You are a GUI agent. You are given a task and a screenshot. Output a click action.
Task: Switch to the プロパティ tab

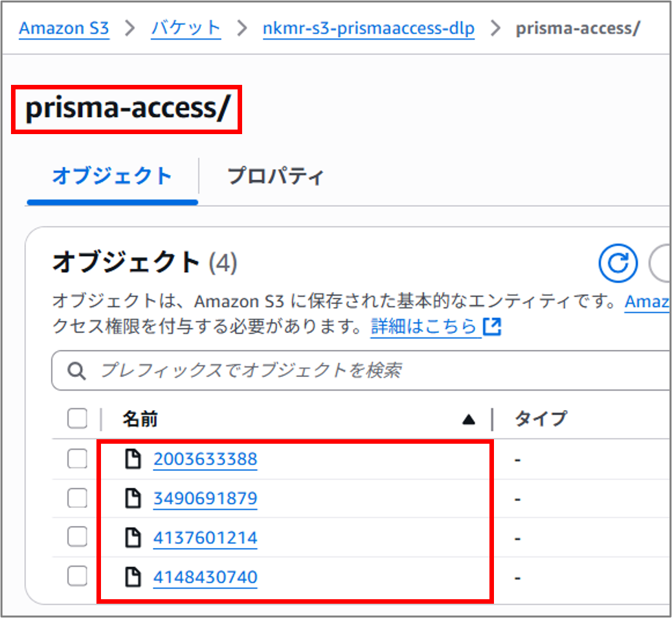[x=275, y=176]
